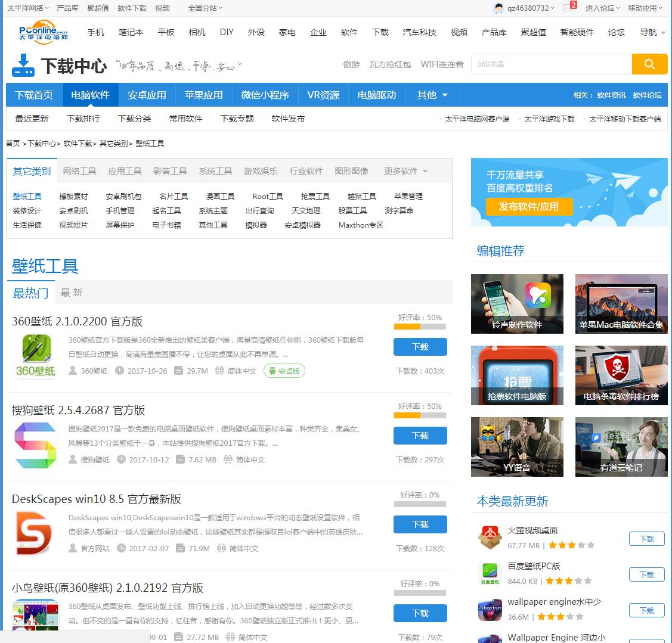Open the 电脑驱动 tab
Viewport: 672px width, 643px height.
pyautogui.click(x=377, y=95)
